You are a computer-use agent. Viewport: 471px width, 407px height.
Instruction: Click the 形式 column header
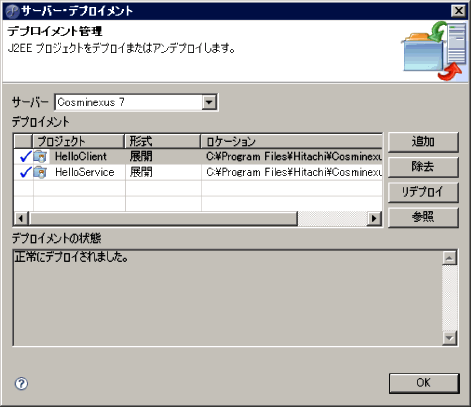tap(163, 141)
